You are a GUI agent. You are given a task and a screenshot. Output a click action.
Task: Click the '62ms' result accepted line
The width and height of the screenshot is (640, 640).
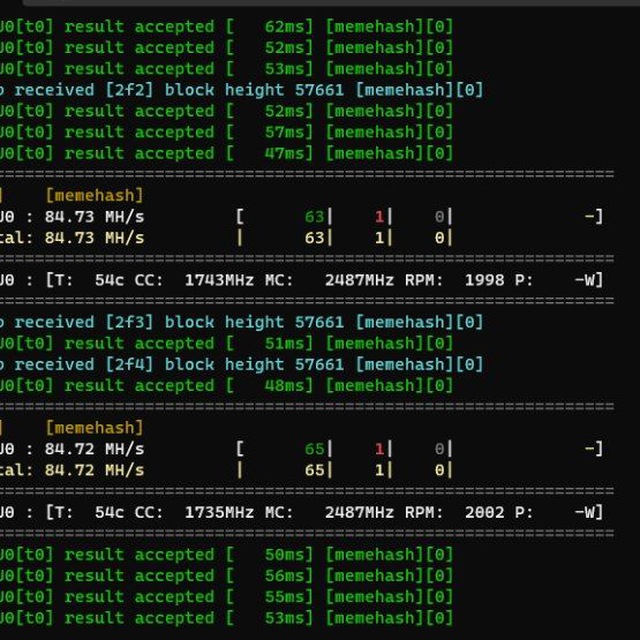227,27
